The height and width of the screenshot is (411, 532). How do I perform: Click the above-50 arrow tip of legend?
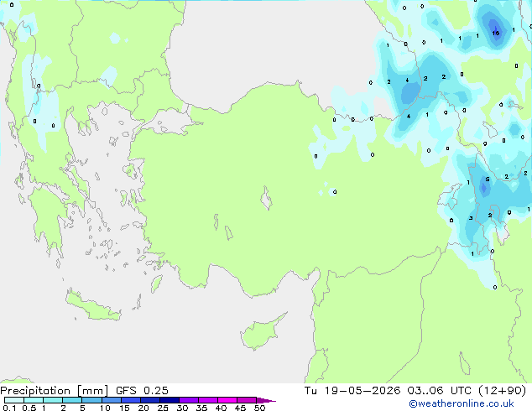tap(266, 400)
